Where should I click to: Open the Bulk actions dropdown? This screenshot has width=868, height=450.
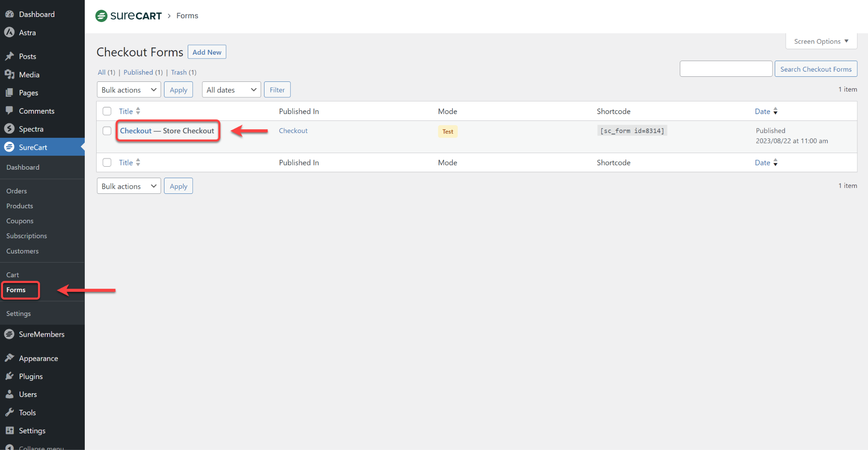[128, 89]
